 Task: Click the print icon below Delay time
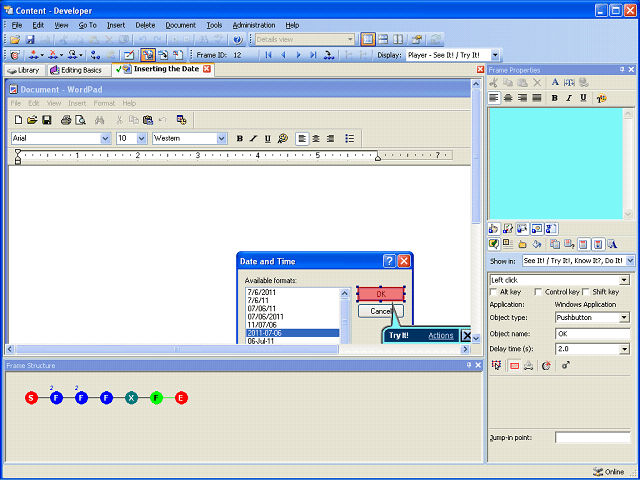529,366
